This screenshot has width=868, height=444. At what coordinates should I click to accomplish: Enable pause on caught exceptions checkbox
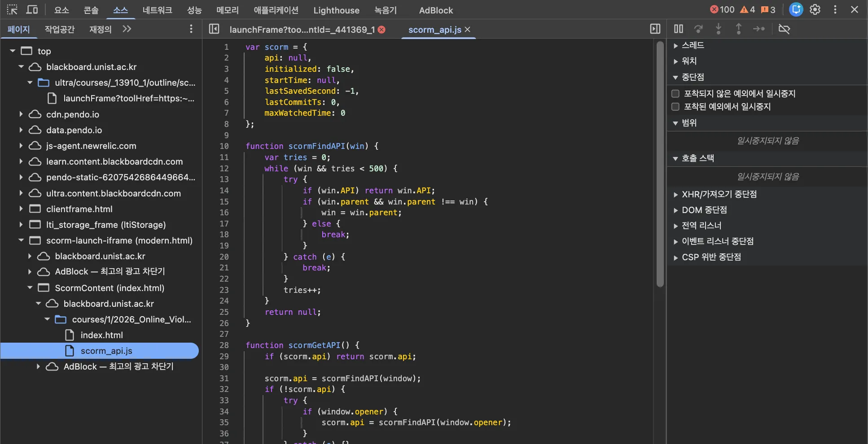[675, 107]
